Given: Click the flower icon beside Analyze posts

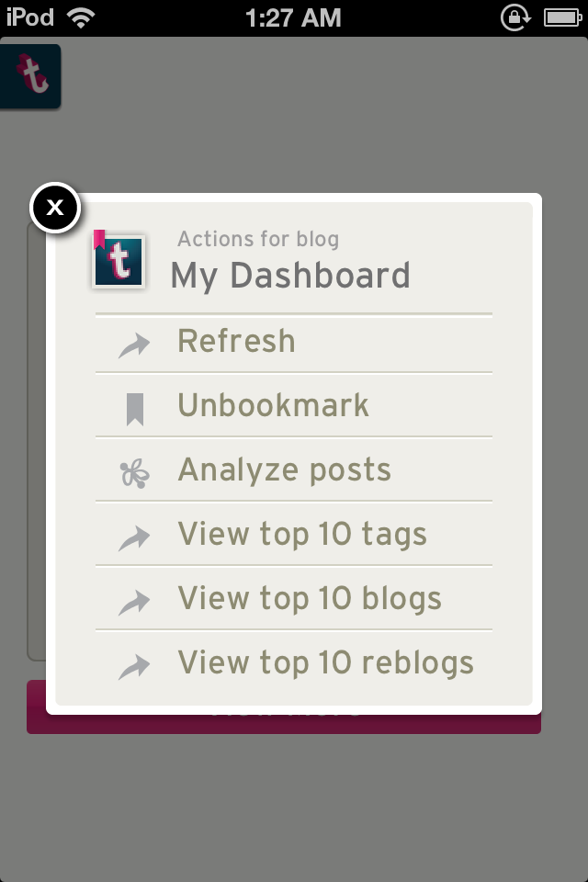Looking at the screenshot, I should point(135,474).
